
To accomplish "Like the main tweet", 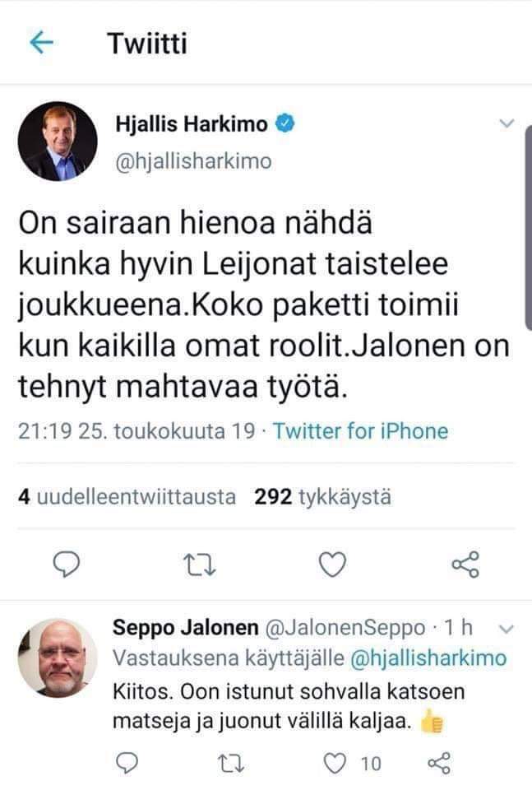I will pyautogui.click(x=332, y=564).
